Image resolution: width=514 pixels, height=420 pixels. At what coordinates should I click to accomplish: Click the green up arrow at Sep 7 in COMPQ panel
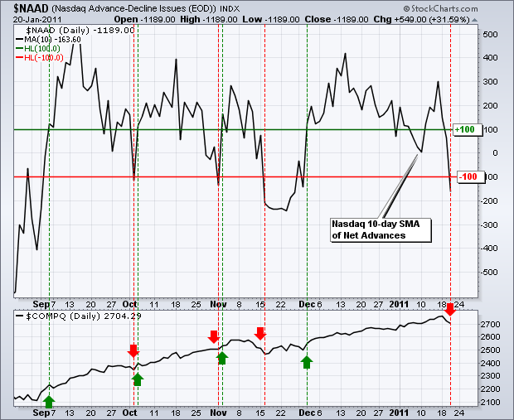click(x=49, y=401)
